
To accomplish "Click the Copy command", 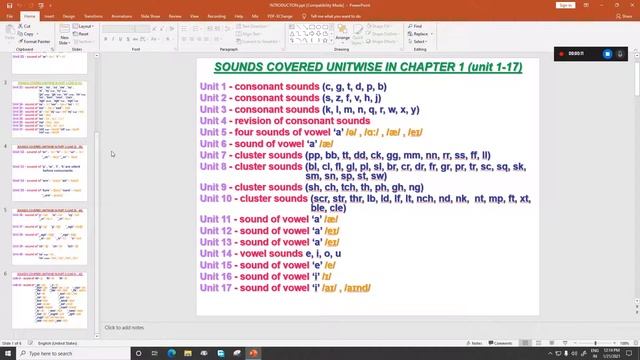I will coord(26,34).
